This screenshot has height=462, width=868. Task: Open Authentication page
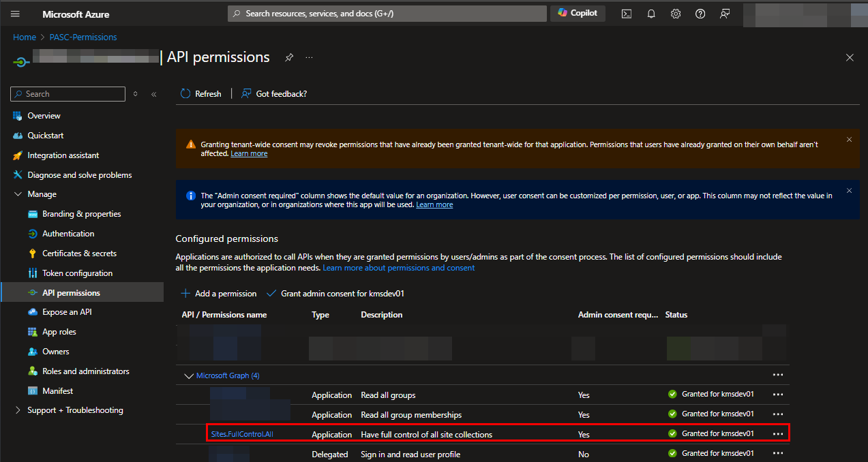[x=68, y=234]
